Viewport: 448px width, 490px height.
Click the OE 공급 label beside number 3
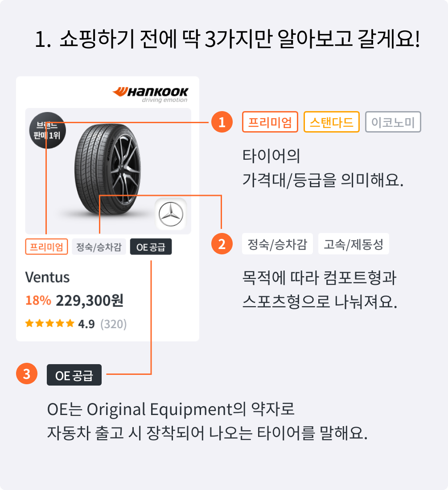(74, 375)
